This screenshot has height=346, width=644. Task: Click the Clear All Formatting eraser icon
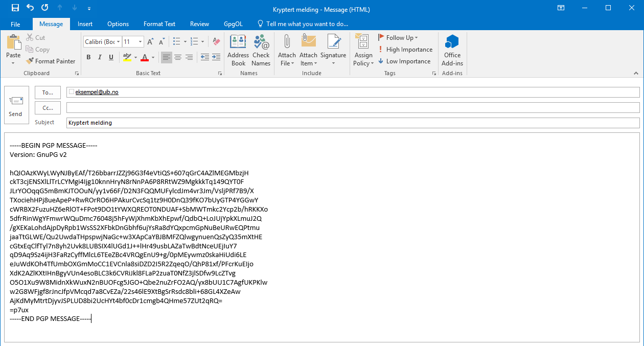tap(216, 42)
